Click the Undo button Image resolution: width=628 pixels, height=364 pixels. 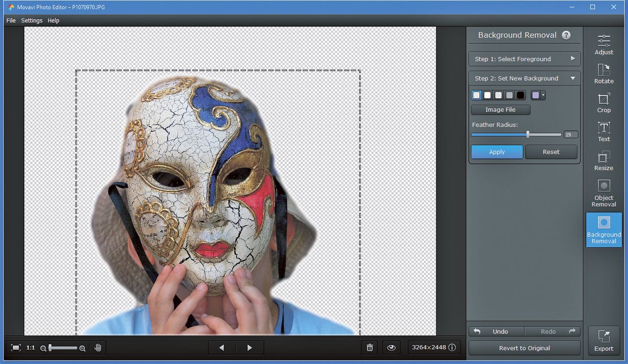497,332
